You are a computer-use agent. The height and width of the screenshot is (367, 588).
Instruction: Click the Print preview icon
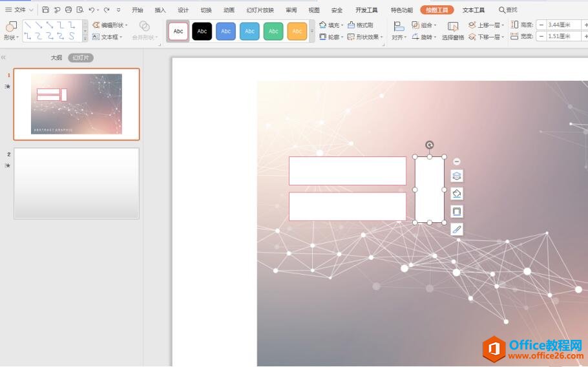point(80,10)
